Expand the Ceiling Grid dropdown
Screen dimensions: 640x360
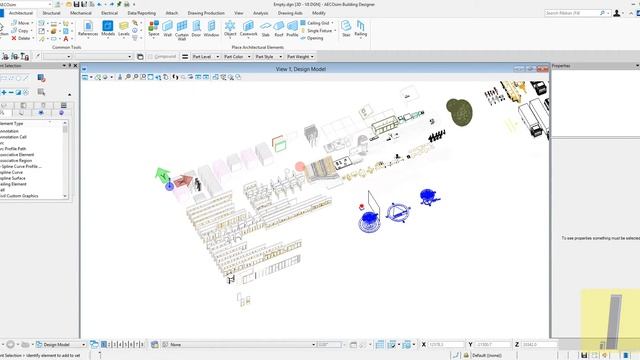[333, 23]
